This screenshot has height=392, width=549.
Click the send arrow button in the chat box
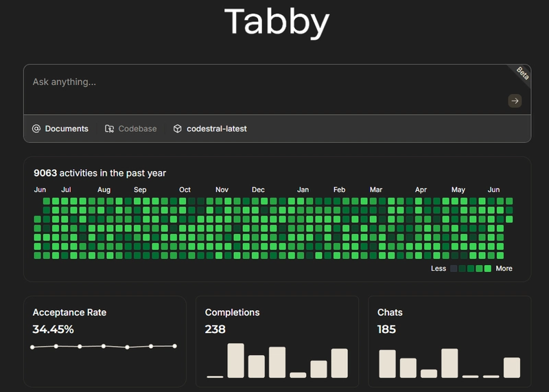(x=515, y=101)
